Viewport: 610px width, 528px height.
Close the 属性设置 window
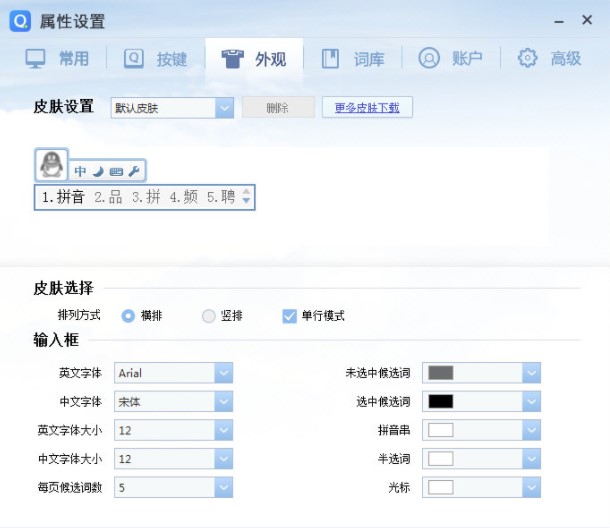[587, 20]
